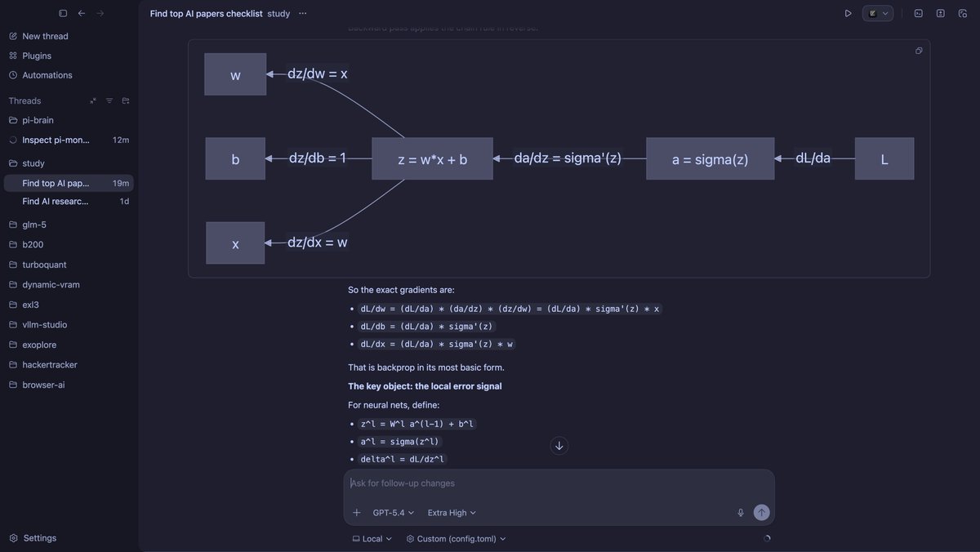
Task: Click the a = sigma(z) diagram node
Action: (710, 158)
